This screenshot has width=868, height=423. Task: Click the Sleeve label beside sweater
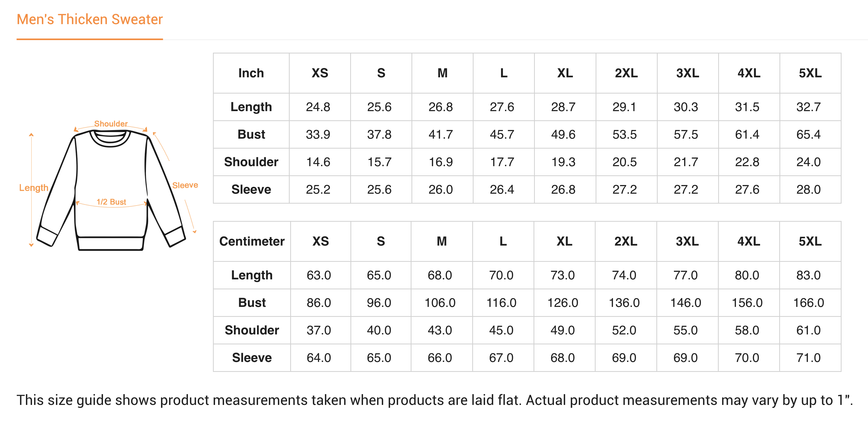(x=185, y=185)
